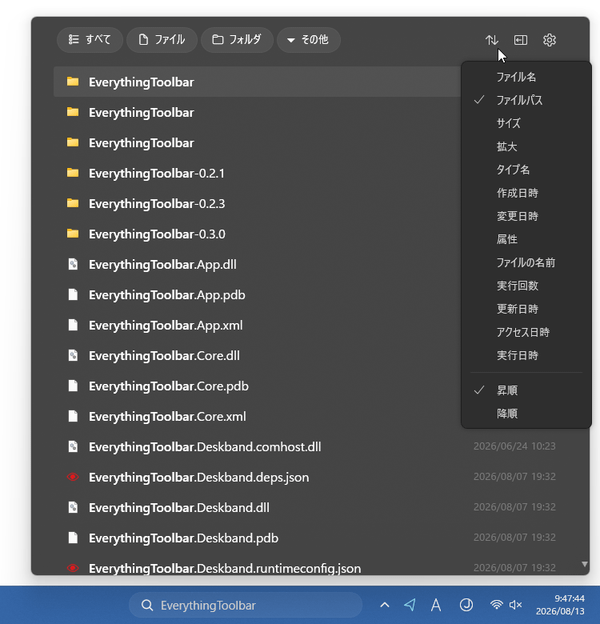Select EverythingToolbar.Core.pdb result

pyautogui.click(x=257, y=386)
